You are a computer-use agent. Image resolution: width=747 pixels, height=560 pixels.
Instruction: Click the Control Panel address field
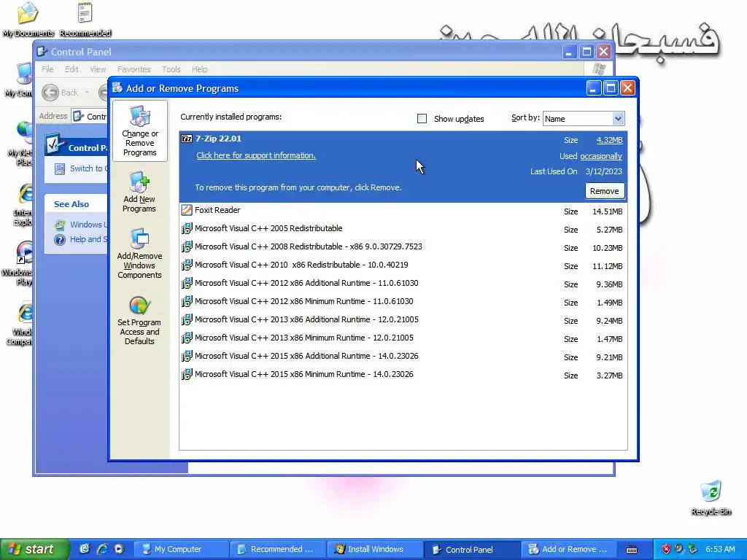[90, 116]
